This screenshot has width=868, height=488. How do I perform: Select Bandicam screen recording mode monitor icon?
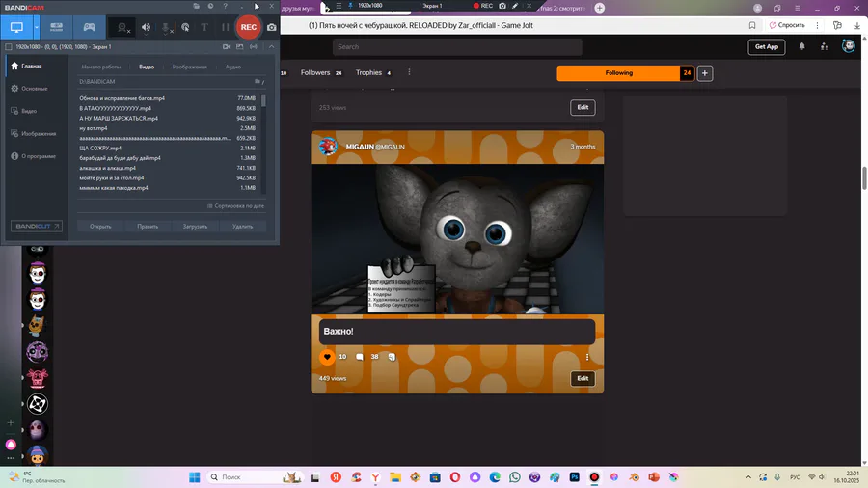click(x=16, y=27)
